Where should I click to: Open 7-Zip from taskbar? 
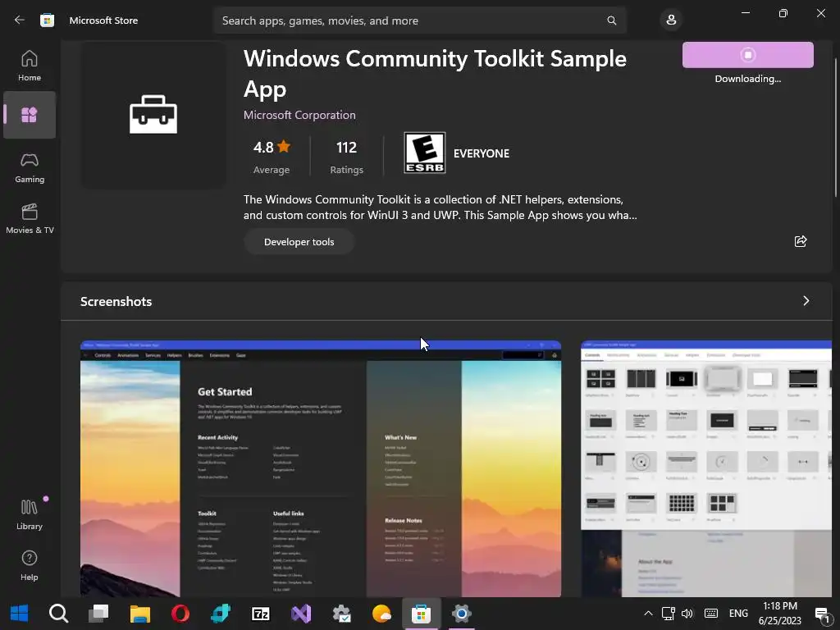coord(261,614)
